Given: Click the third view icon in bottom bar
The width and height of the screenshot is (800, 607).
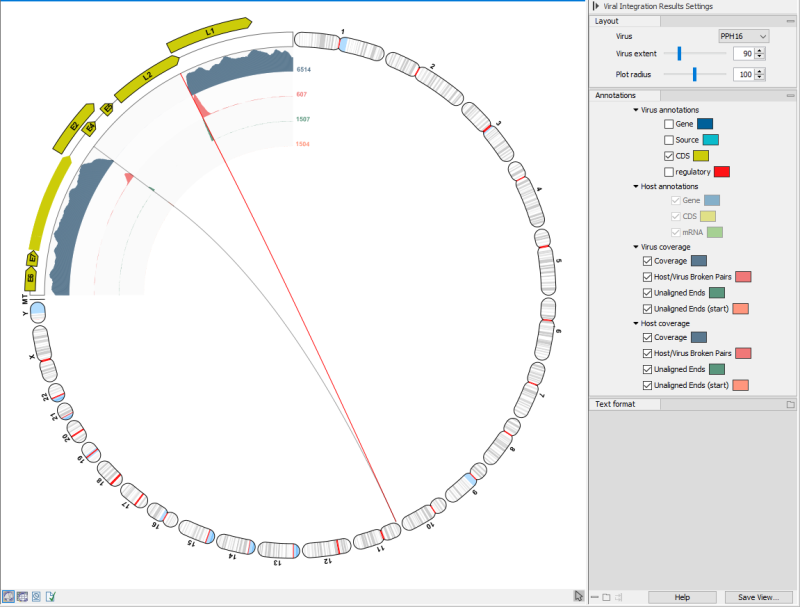Looking at the screenshot, I should pyautogui.click(x=36, y=596).
